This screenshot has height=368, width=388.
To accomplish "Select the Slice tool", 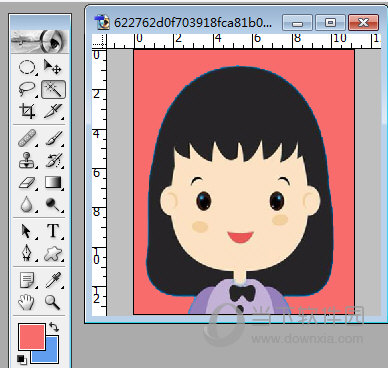I will coord(53,111).
